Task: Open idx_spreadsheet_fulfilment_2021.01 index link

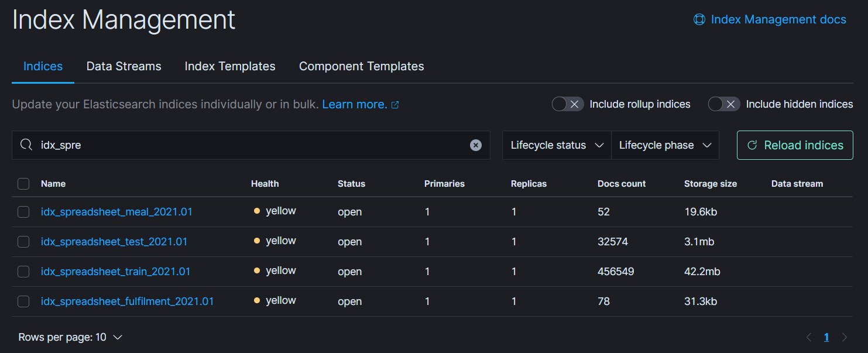Action: [127, 301]
